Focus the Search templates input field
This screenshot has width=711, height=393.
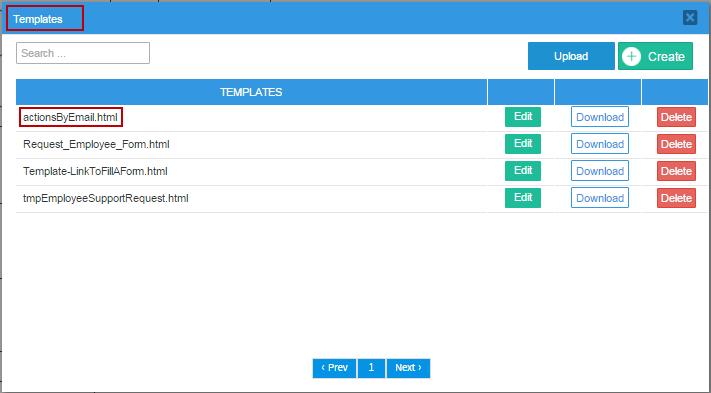pos(83,53)
